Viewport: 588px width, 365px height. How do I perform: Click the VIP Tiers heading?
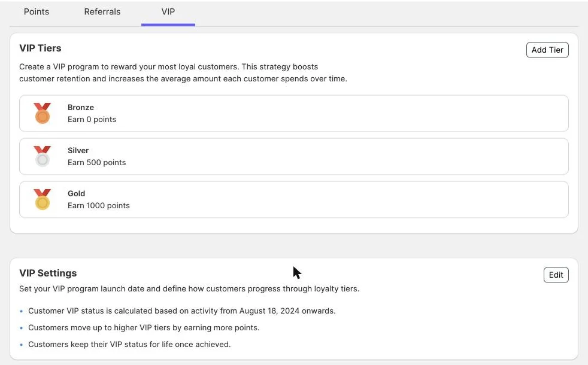pos(40,48)
